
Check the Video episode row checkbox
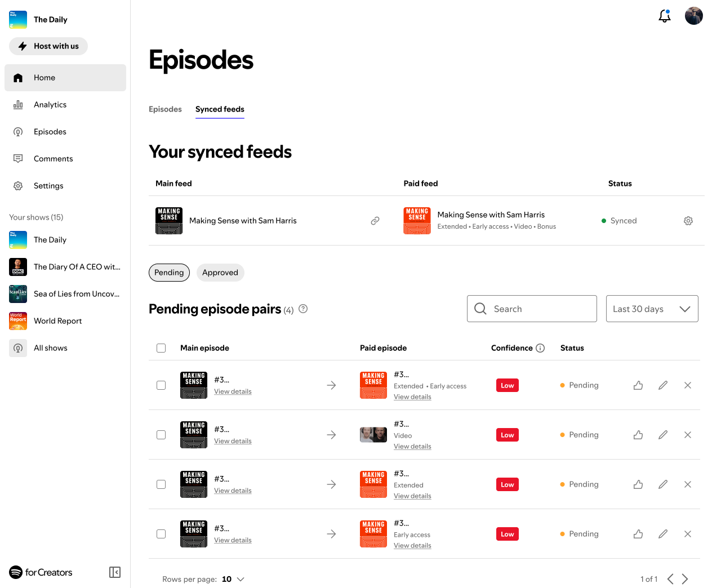click(161, 435)
